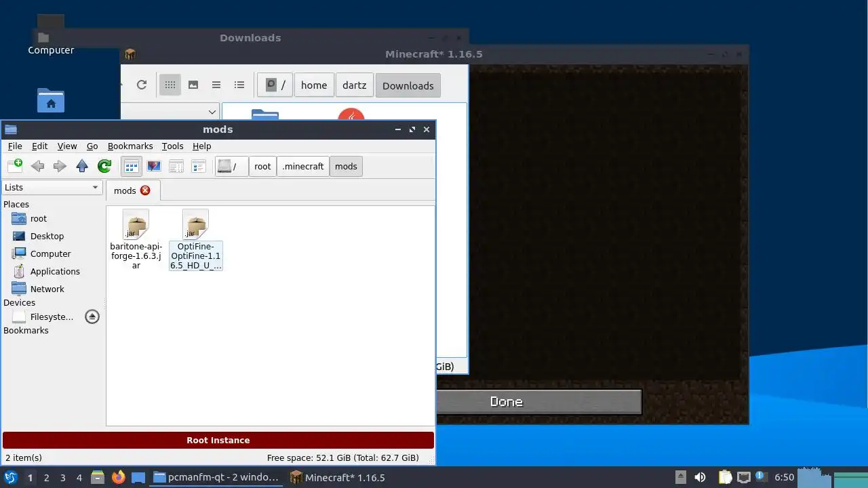Go to dartz path segment in Downloads
Viewport: 868px width, 488px height.
[x=354, y=85]
